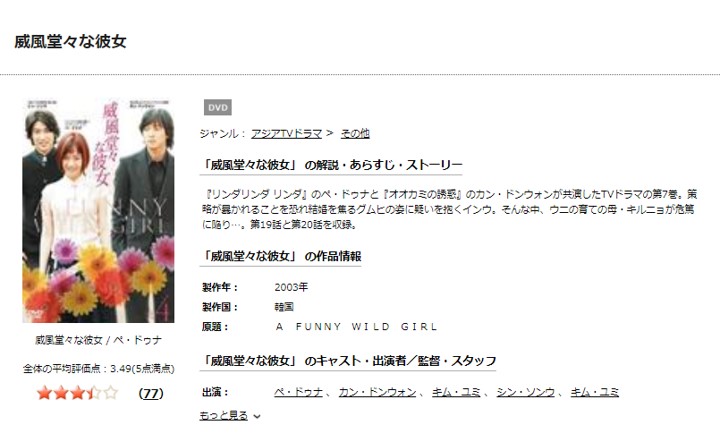Click the page title 威風堂々な彼女

pyautogui.click(x=70, y=42)
